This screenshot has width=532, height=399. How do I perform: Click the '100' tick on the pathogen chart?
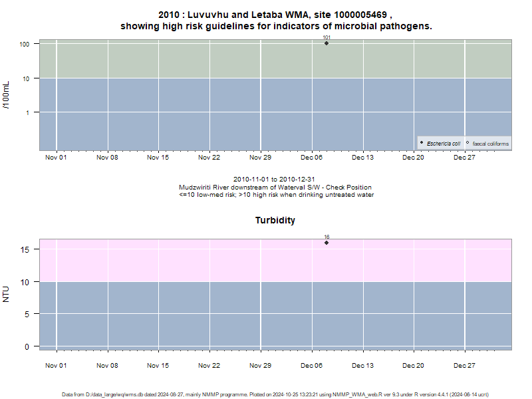(25, 45)
